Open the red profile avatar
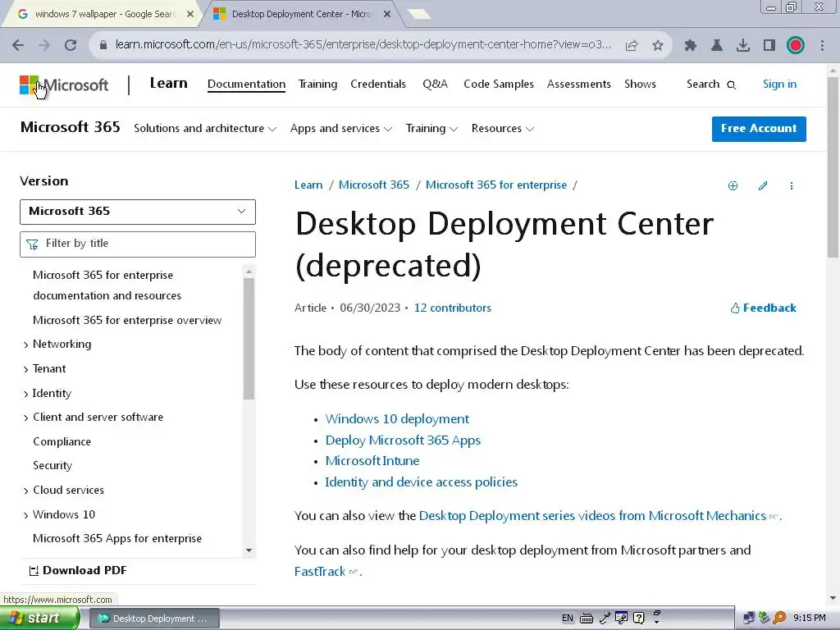The width and height of the screenshot is (840, 630). pos(796,45)
